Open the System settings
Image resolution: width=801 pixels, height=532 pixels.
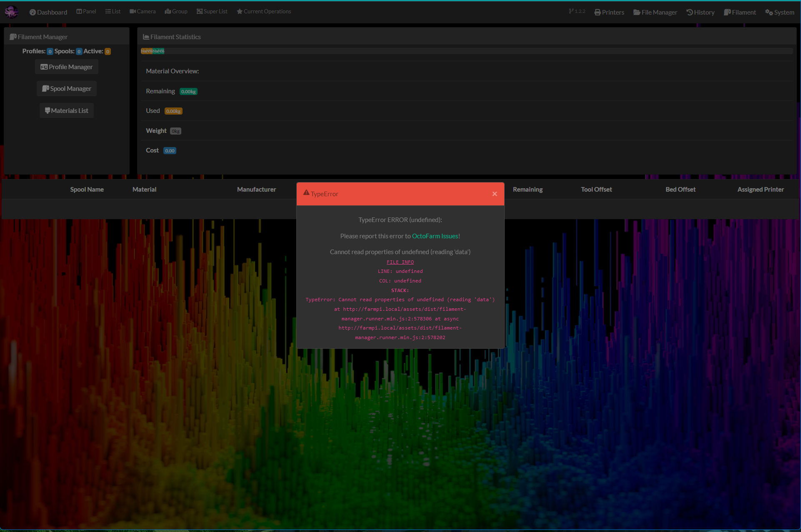point(779,12)
